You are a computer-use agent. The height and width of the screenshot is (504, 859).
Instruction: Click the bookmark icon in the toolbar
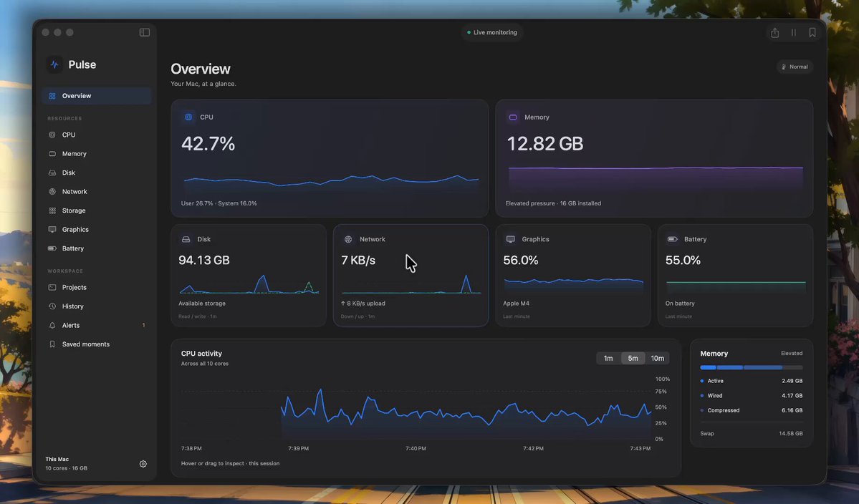(812, 33)
